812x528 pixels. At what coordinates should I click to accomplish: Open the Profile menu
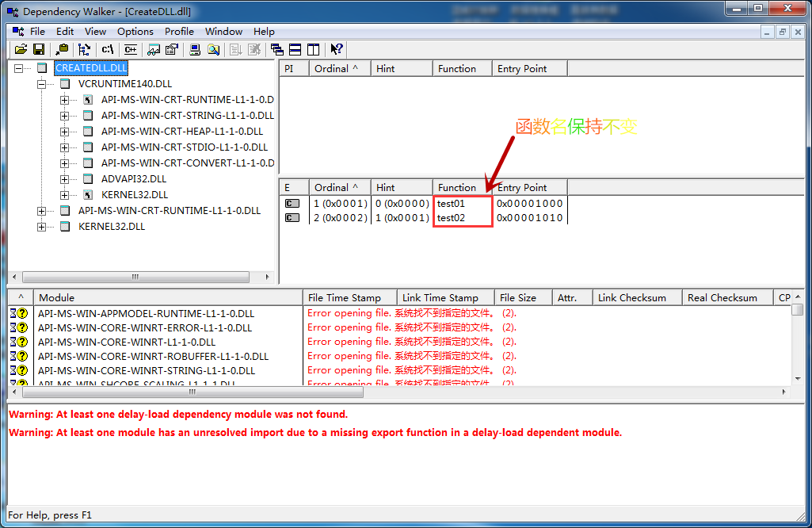[x=179, y=32]
